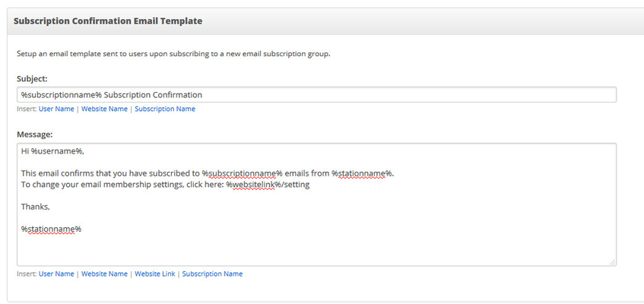Click the %websitelink%/setting text in the message

pos(268,185)
